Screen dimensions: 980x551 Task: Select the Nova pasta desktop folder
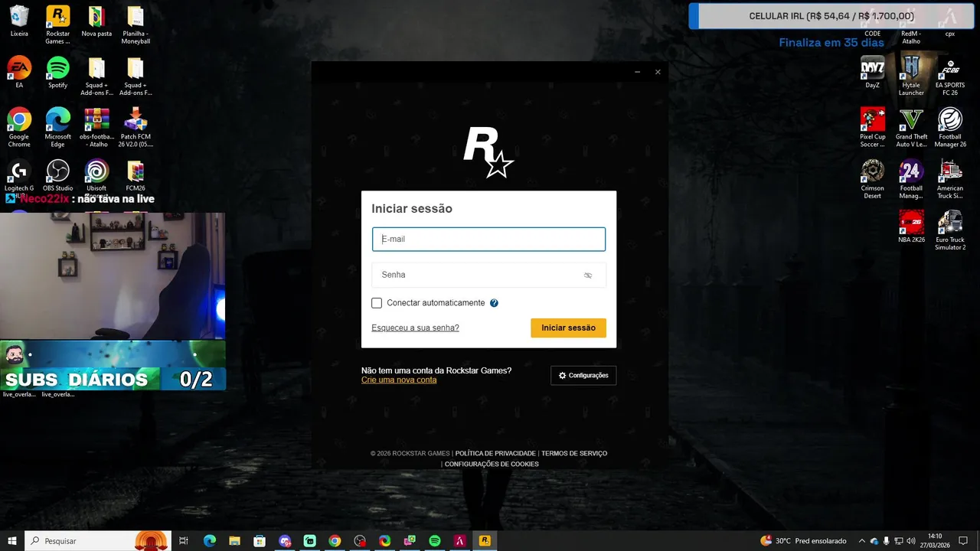(96, 22)
